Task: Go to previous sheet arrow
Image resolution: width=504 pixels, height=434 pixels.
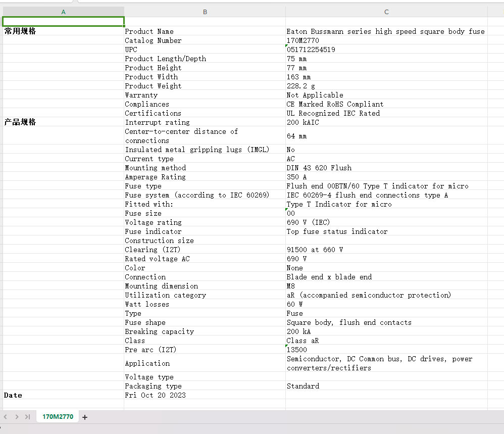Action: pos(6,417)
